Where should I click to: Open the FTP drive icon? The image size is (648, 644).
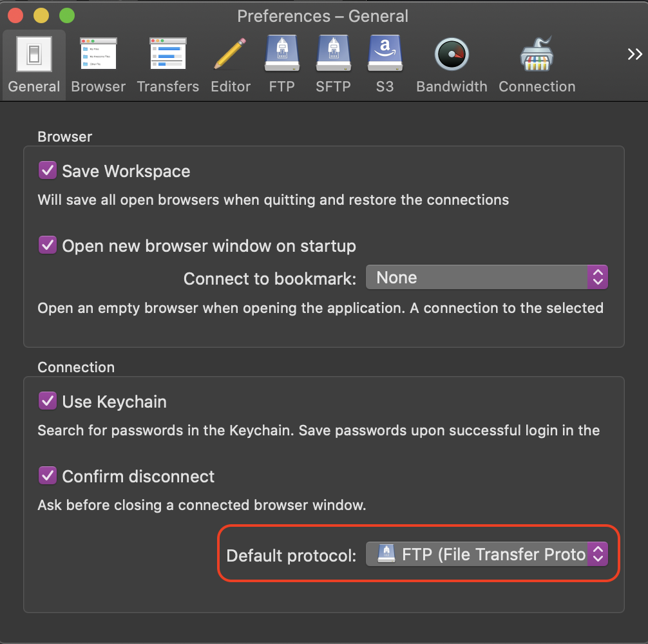click(x=281, y=55)
